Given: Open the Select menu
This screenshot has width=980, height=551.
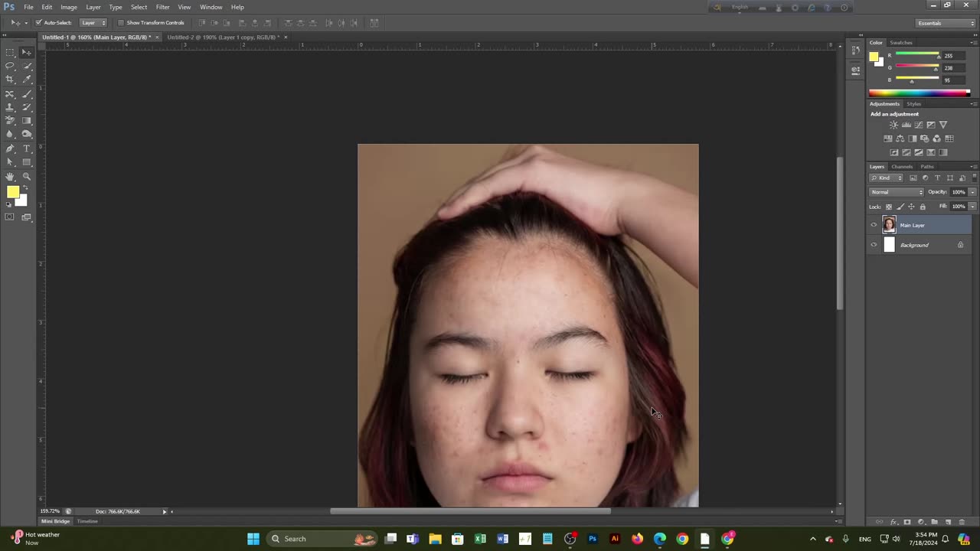Looking at the screenshot, I should 139,7.
